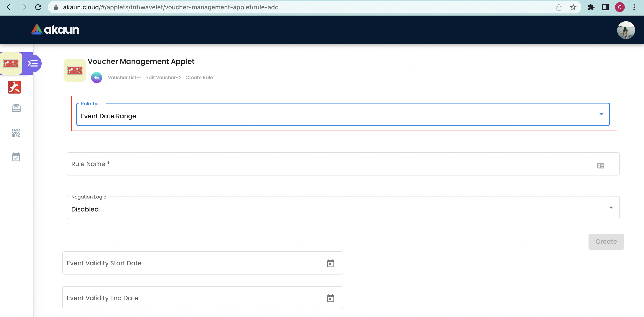Reload the page in browser

[38, 7]
